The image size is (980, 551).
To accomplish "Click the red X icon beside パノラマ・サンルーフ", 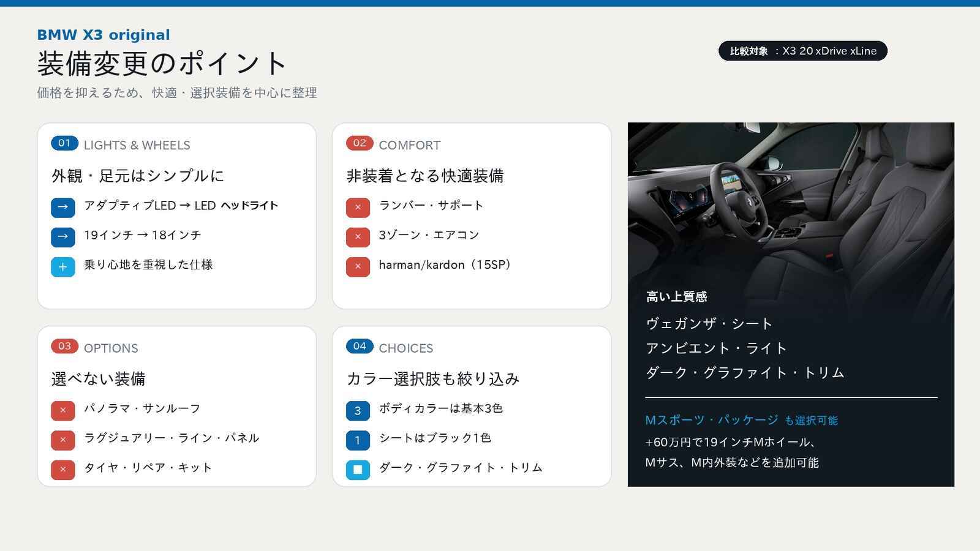I will 63,410.
